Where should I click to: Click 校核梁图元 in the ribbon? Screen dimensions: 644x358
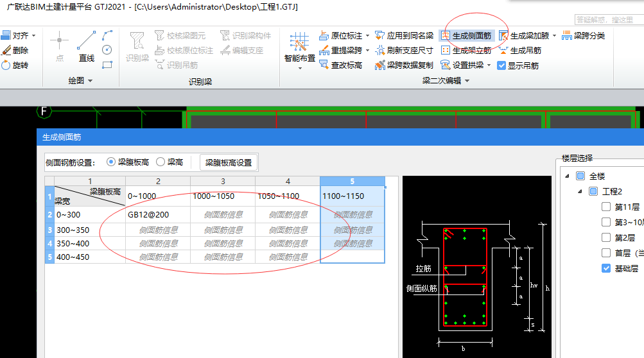(x=180, y=36)
